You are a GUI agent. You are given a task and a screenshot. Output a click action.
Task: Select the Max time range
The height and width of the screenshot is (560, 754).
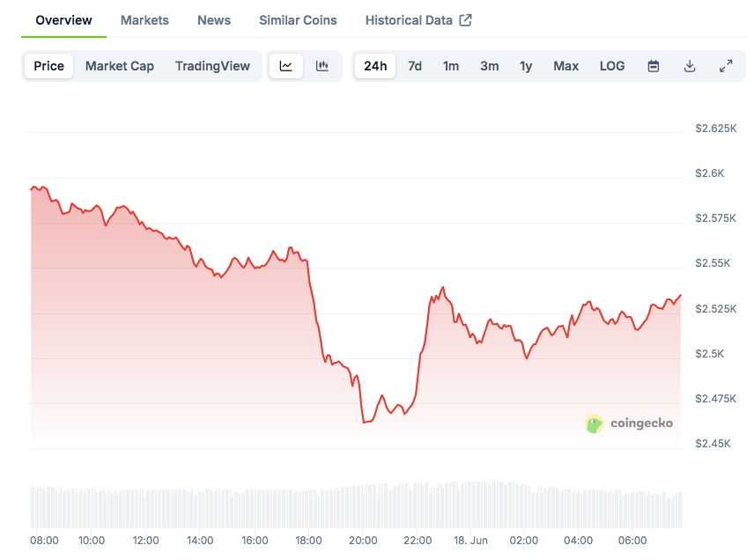[x=565, y=66]
